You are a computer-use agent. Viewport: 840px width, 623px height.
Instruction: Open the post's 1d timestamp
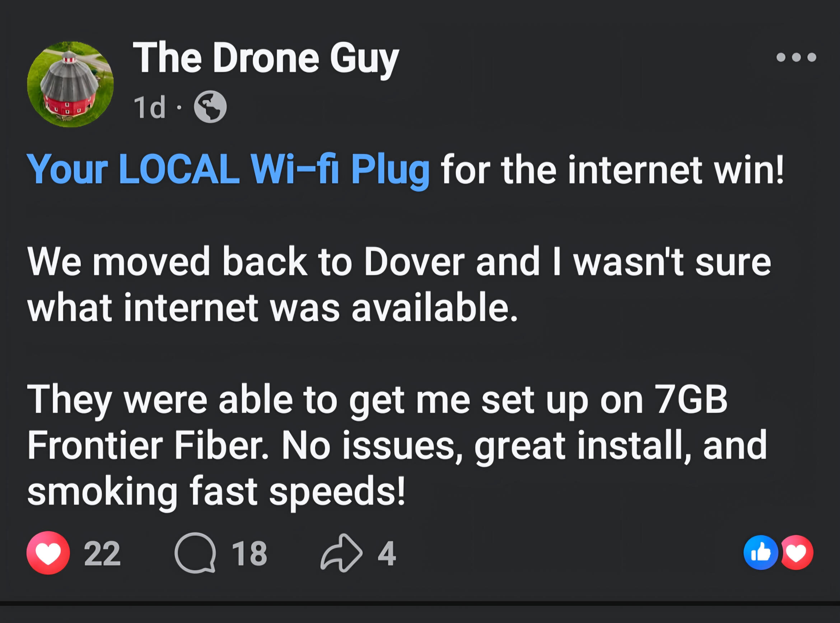pos(149,107)
